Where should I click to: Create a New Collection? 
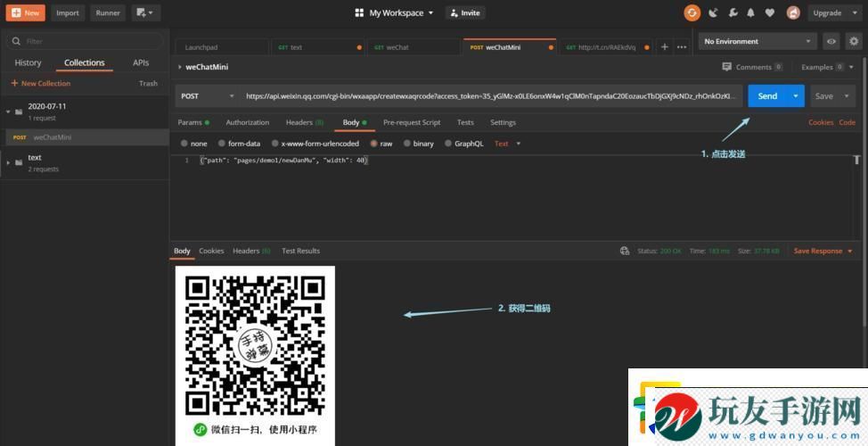pos(41,83)
